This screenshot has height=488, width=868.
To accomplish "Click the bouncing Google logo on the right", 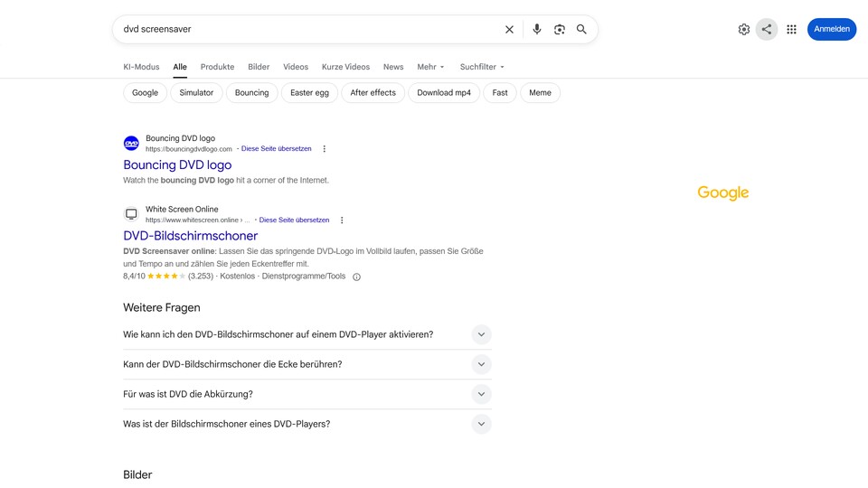I will coord(723,193).
